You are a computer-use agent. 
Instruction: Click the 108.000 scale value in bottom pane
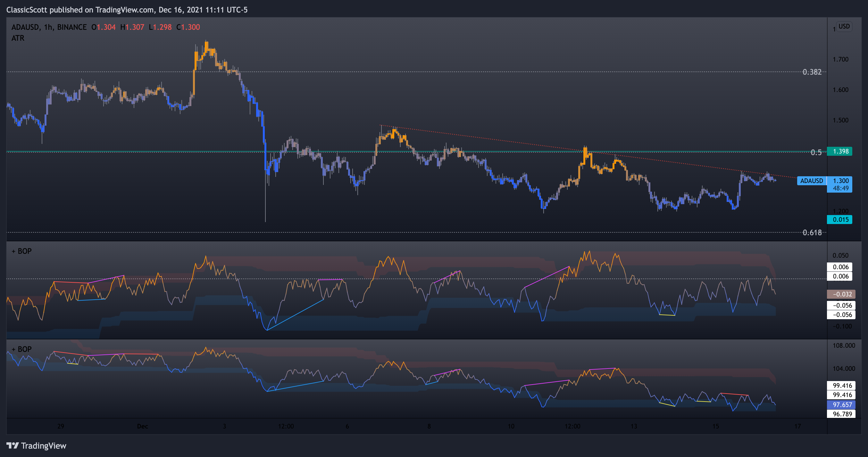click(844, 345)
